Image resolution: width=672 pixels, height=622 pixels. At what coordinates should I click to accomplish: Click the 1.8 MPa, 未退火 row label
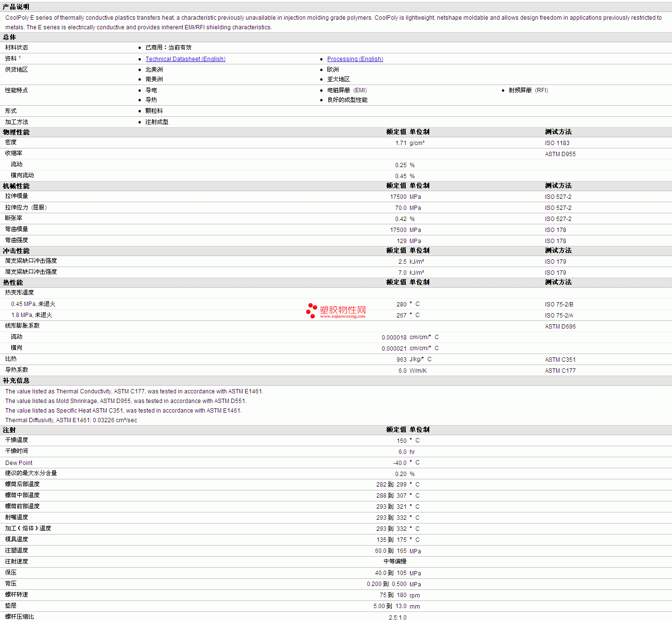(32, 315)
